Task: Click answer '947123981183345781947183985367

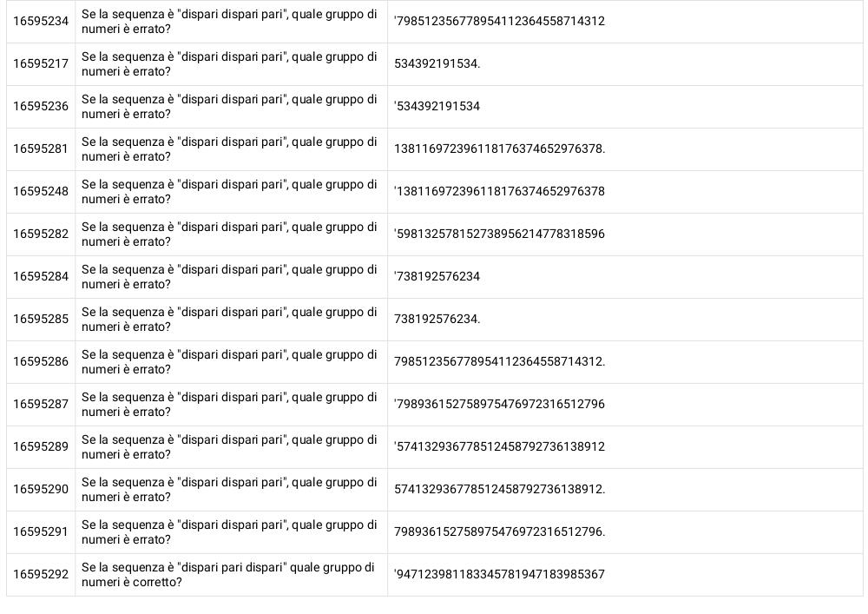Action: 499,575
